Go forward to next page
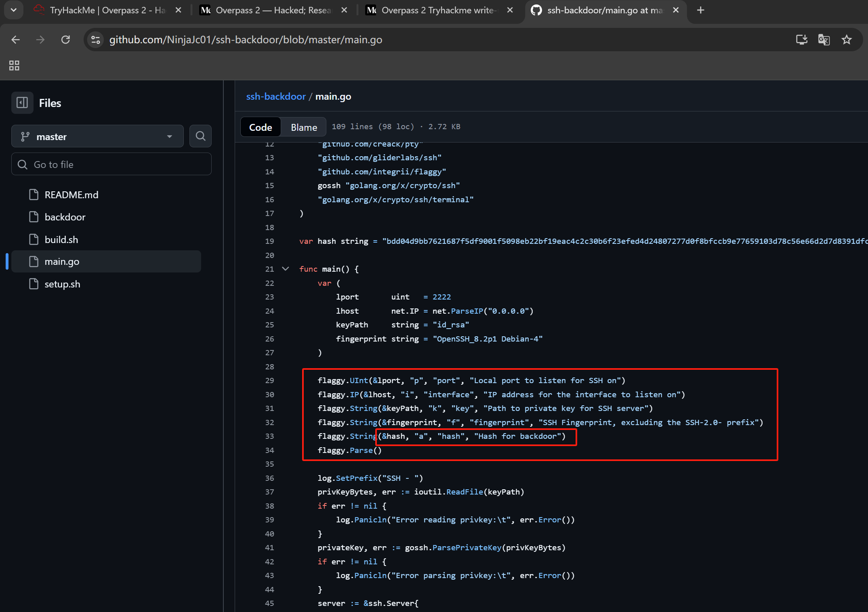 point(40,40)
